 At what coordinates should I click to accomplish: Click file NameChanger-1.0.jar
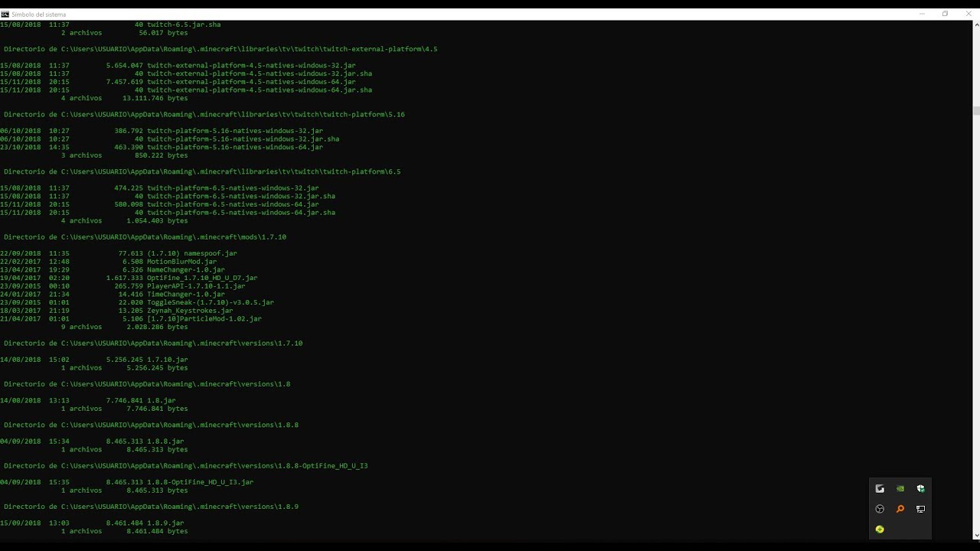186,269
